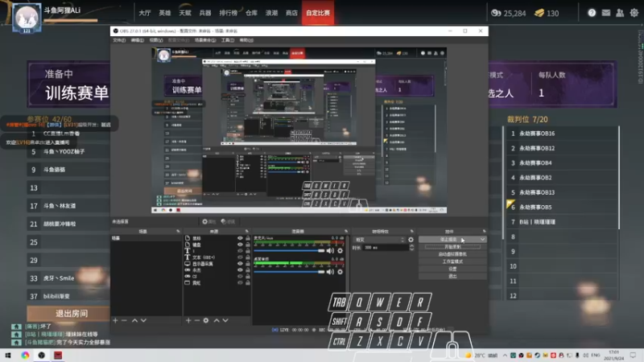Open source properties gear in the Sources toolbar
Viewport: 644px width, 362px height.
click(206, 320)
